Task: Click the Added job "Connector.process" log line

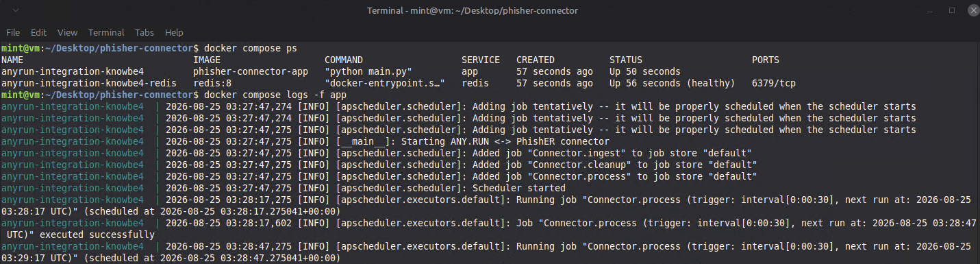Action: [x=615, y=176]
